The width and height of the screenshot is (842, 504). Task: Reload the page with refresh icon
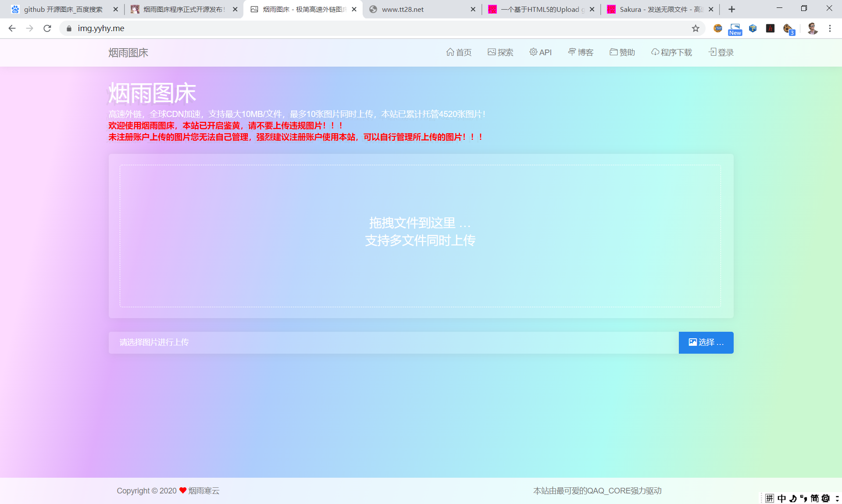pos(47,28)
